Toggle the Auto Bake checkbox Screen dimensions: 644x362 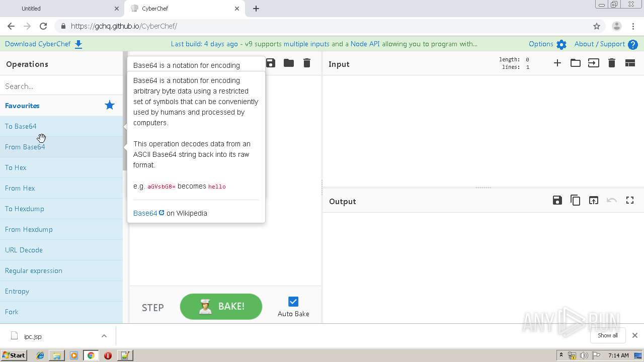tap(293, 302)
